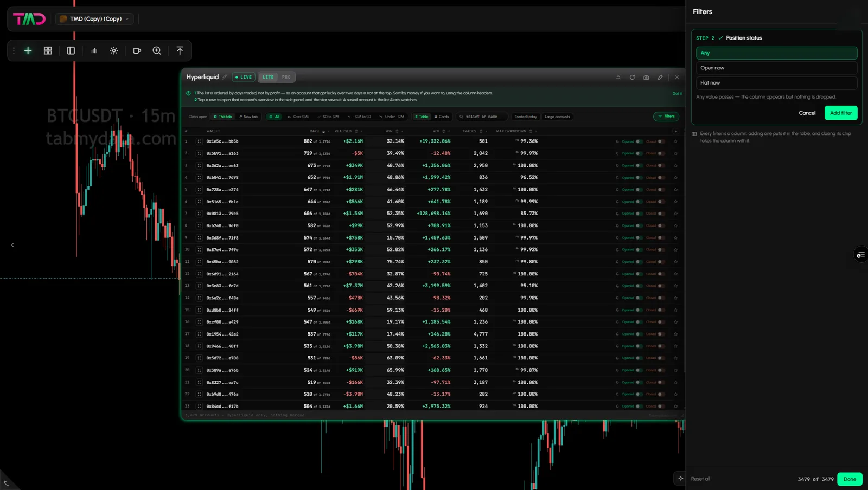This screenshot has height=490, width=868.
Task: Click the refresh icon in the Hyperliquid panel header
Action: tap(632, 77)
